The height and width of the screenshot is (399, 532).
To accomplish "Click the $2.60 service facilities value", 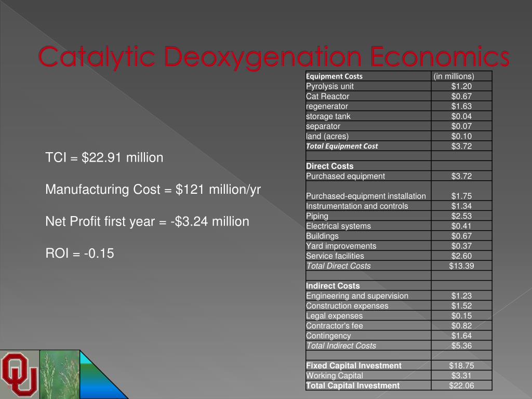I will (461, 256).
